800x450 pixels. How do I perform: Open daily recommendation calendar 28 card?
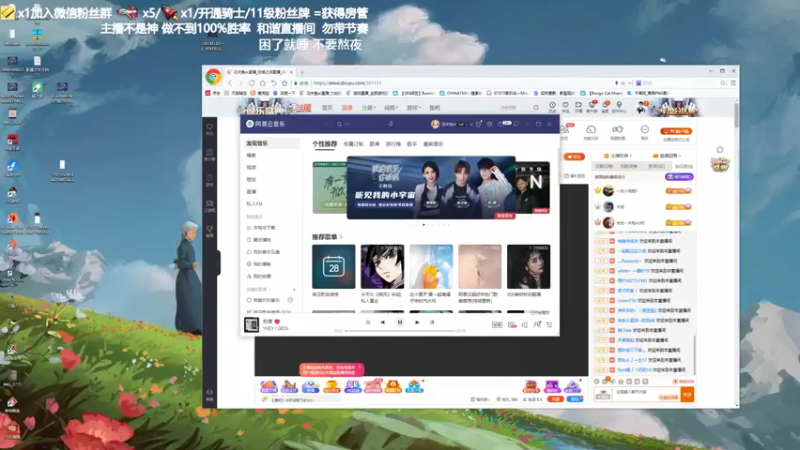coord(334,266)
